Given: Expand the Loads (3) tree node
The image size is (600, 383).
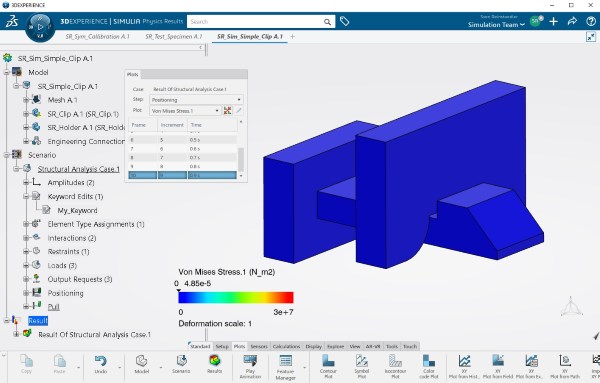Looking at the screenshot, I should point(26,265).
